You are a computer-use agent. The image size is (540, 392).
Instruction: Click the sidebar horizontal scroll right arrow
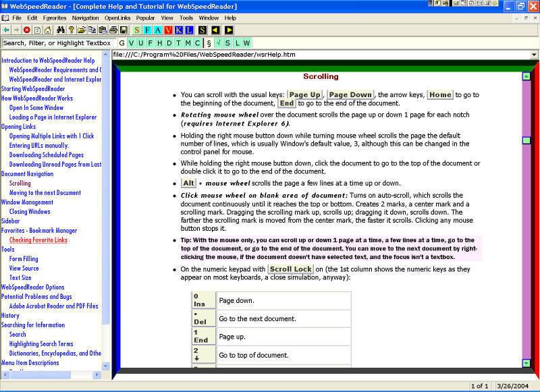[97, 374]
